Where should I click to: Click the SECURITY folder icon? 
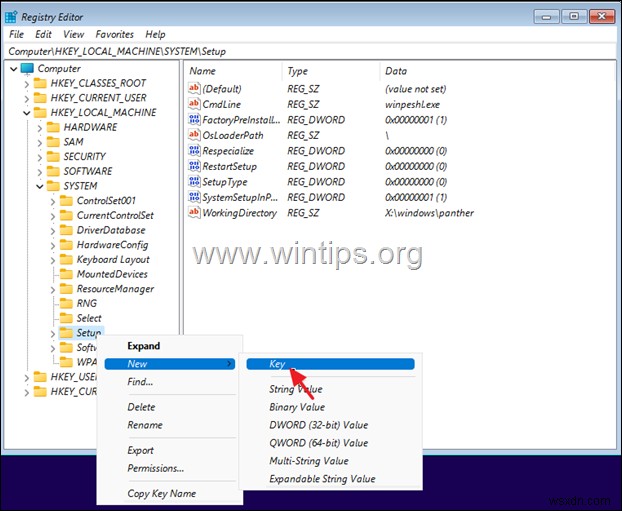tap(53, 157)
